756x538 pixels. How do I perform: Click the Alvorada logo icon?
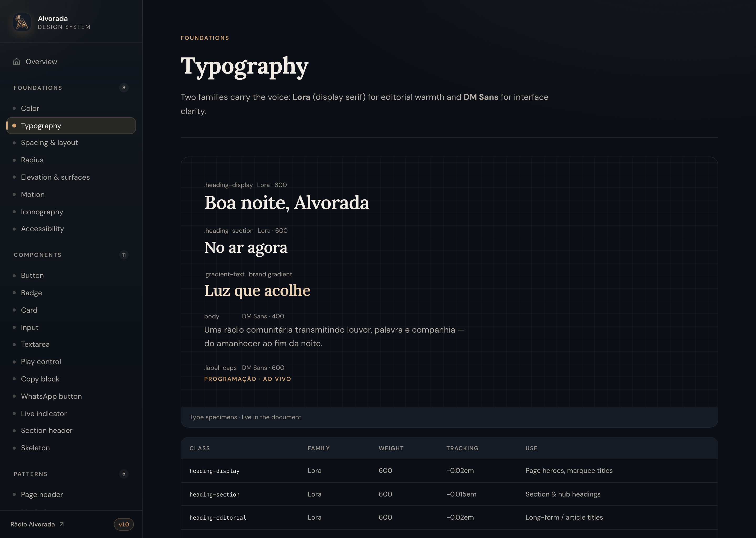(x=22, y=22)
